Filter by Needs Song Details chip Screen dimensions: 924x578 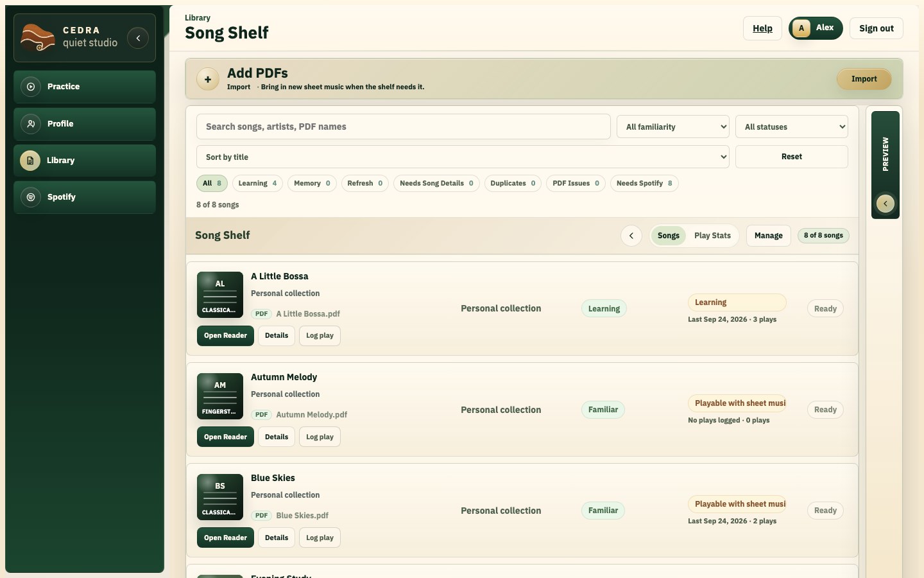[436, 184]
